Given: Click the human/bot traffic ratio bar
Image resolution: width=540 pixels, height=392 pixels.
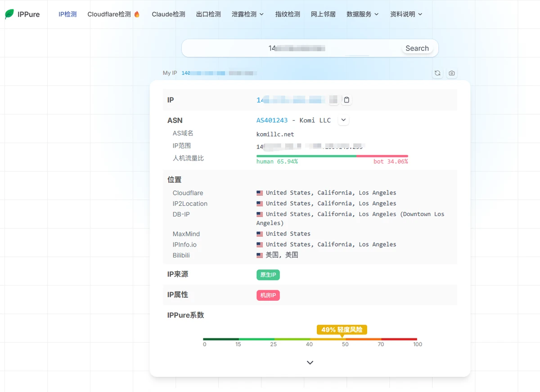Looking at the screenshot, I should pos(332,156).
